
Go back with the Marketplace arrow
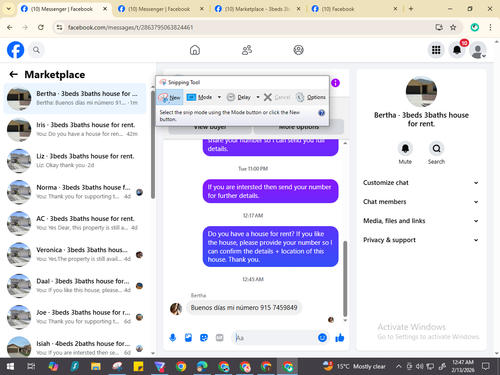coord(13,74)
